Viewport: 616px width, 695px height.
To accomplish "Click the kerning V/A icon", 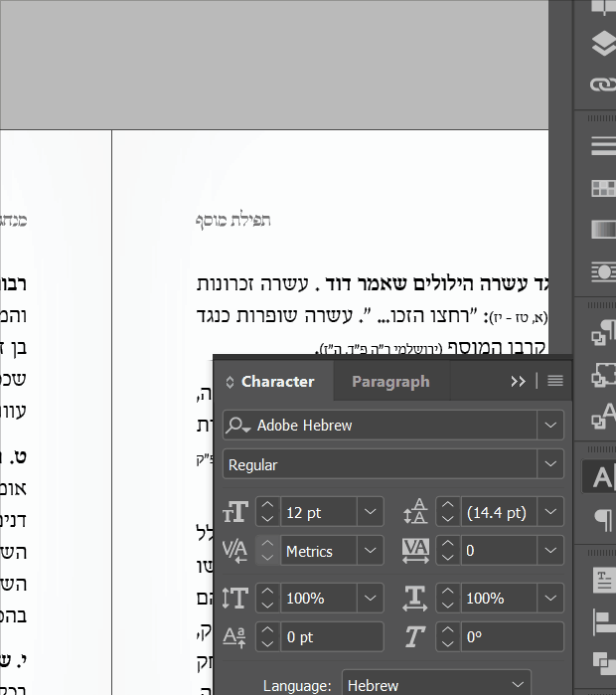I will point(235,551).
